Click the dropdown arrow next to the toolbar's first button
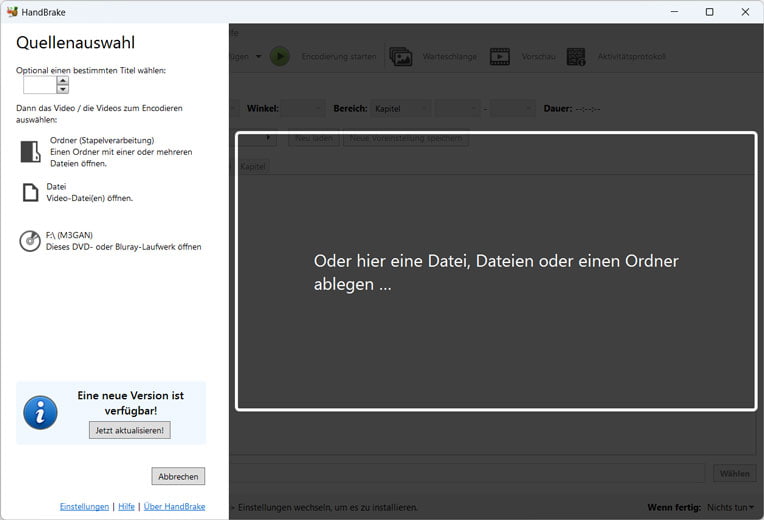Viewport: 764px width, 520px height. [259, 57]
